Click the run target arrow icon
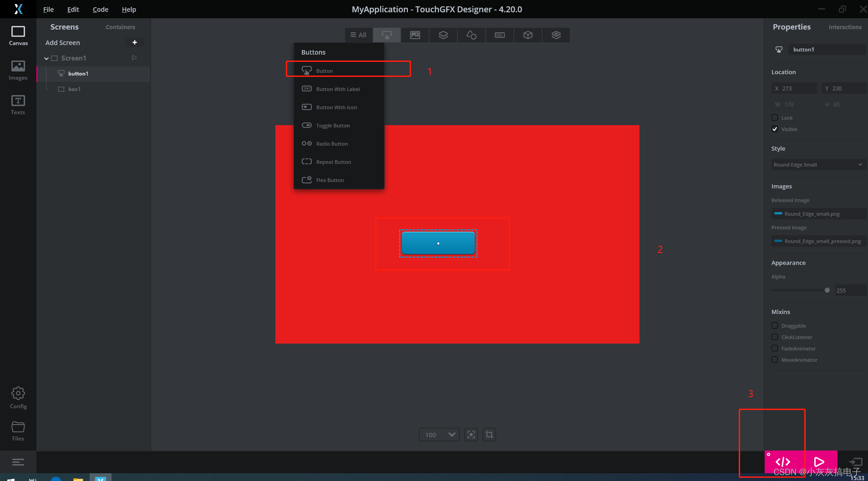The height and width of the screenshot is (481, 868). [x=855, y=462]
